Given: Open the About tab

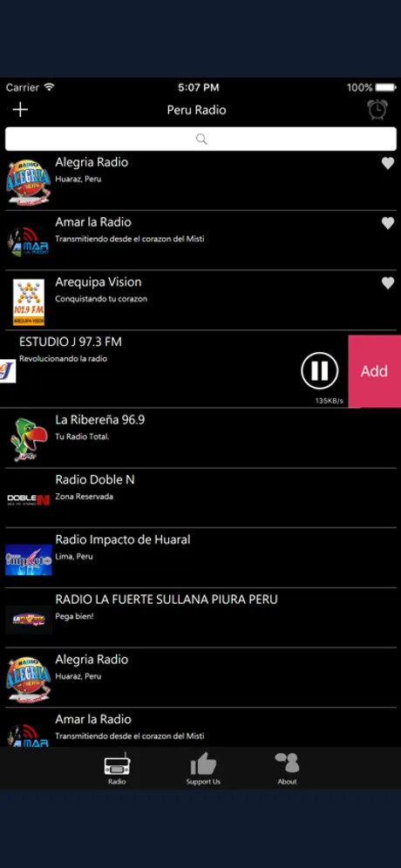Looking at the screenshot, I should pos(287,769).
